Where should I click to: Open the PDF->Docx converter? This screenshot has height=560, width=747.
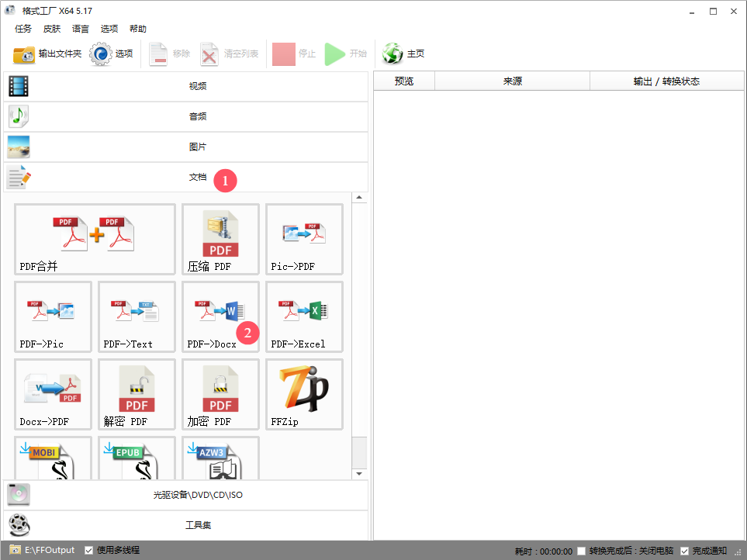click(x=220, y=316)
